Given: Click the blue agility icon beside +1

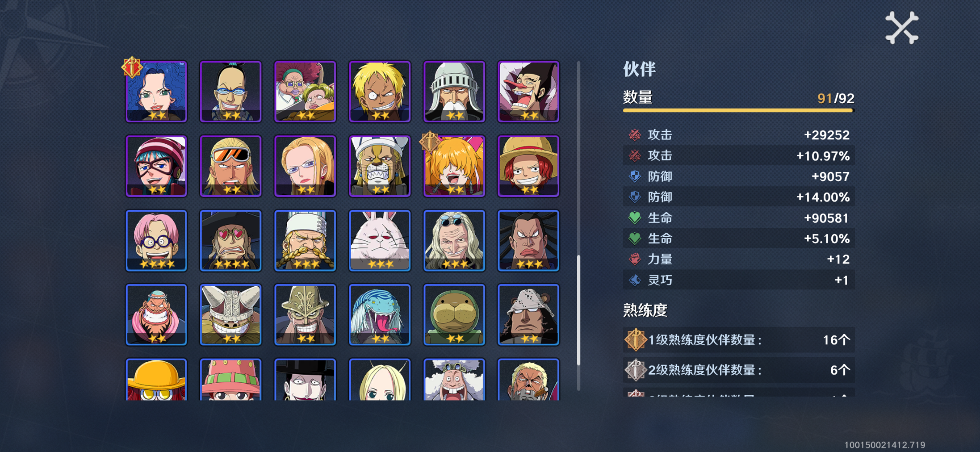Looking at the screenshot, I should (634, 280).
